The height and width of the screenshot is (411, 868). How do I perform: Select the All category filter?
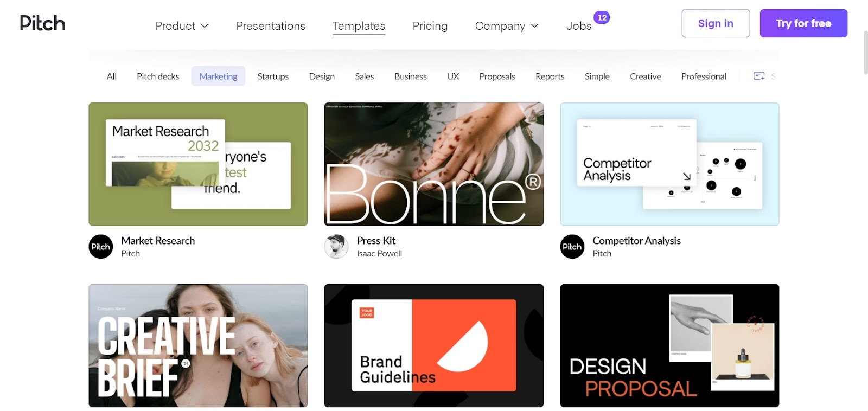[112, 76]
